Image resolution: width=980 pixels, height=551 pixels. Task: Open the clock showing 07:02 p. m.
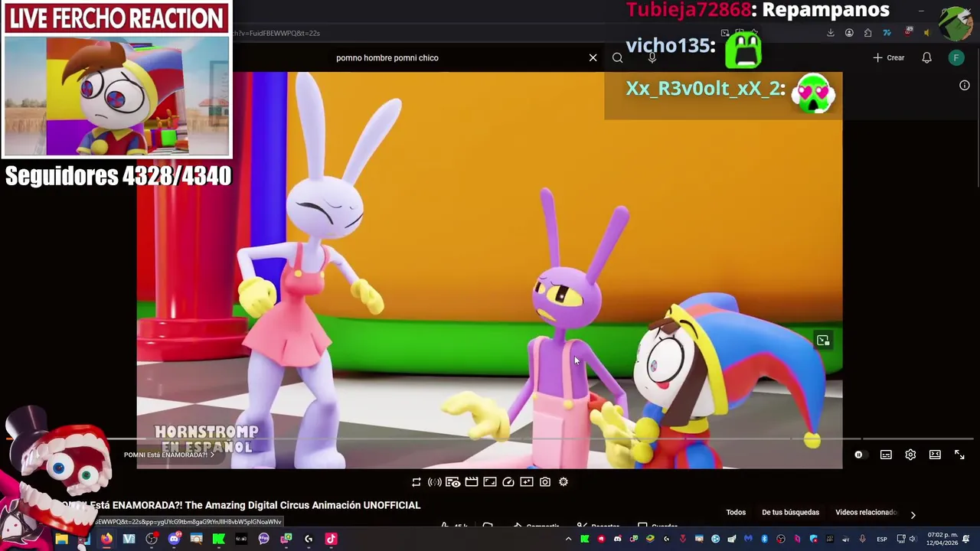coord(942,539)
